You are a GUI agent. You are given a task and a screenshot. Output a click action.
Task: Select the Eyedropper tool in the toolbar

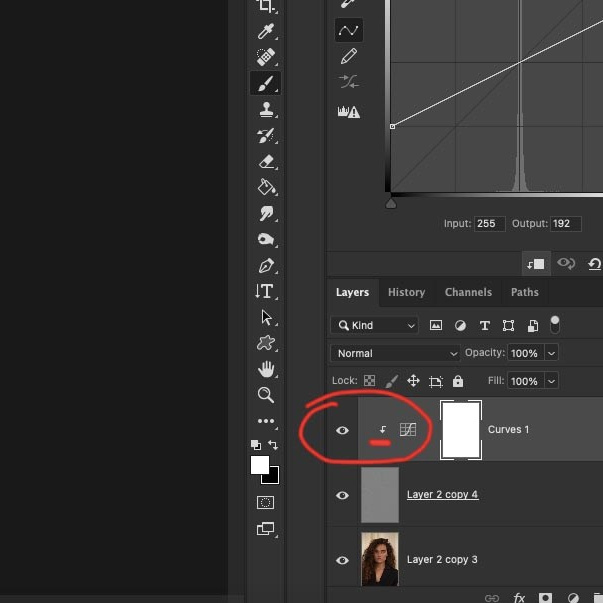tap(266, 32)
